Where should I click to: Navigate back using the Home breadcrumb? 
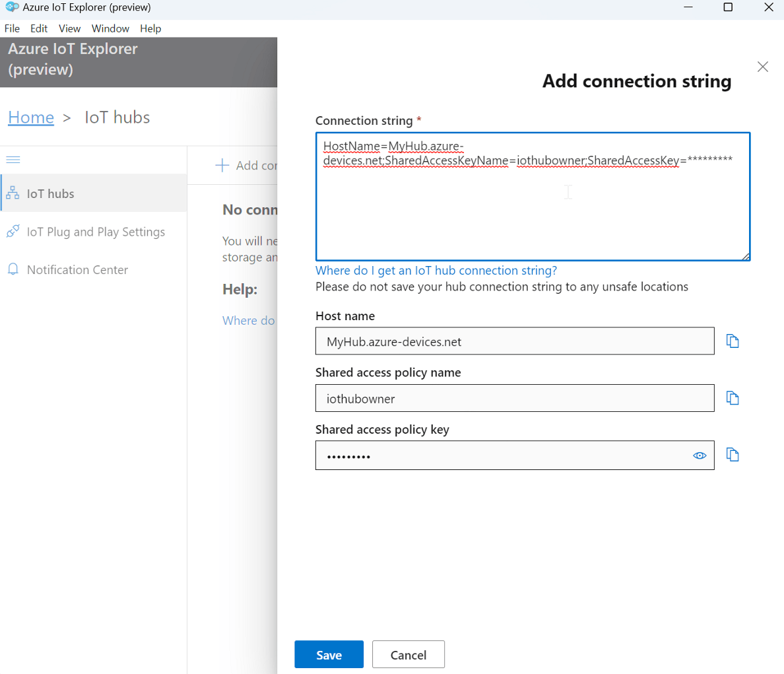31,117
